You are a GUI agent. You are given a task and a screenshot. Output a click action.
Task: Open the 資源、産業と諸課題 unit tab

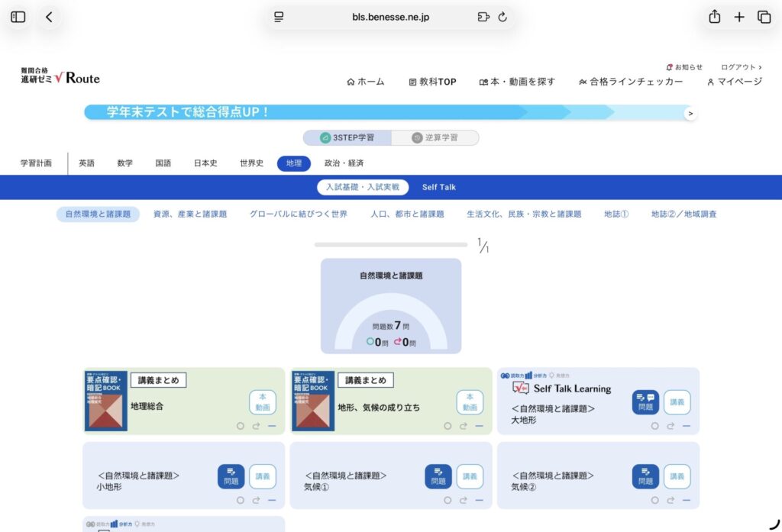189,214
